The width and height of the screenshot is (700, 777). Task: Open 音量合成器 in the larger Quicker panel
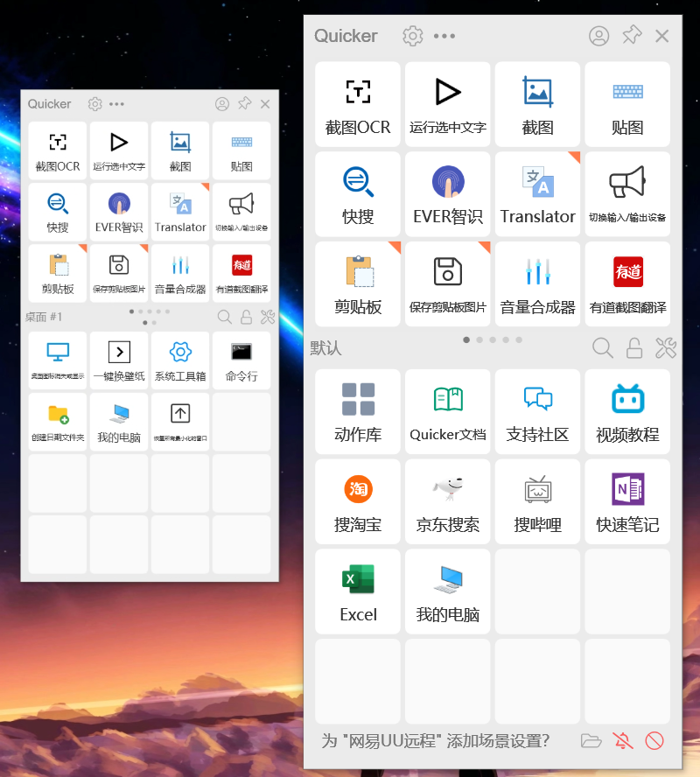(x=537, y=284)
